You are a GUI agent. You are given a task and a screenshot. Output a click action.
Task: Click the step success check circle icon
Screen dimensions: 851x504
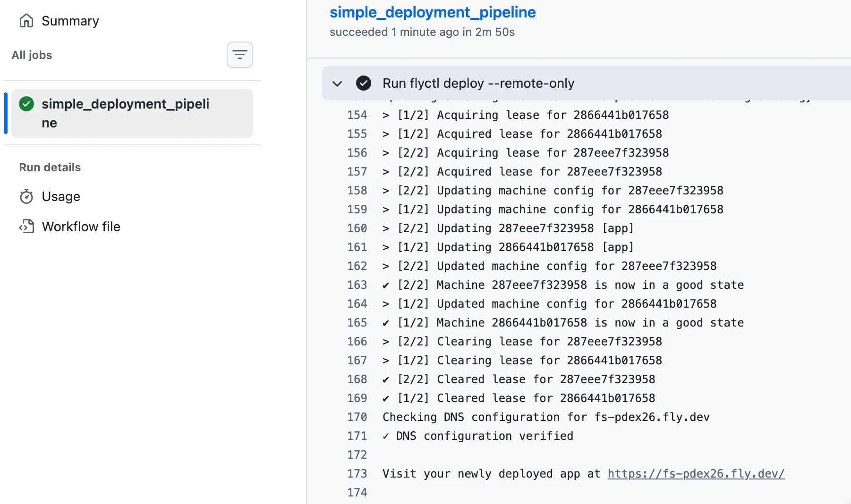[364, 83]
